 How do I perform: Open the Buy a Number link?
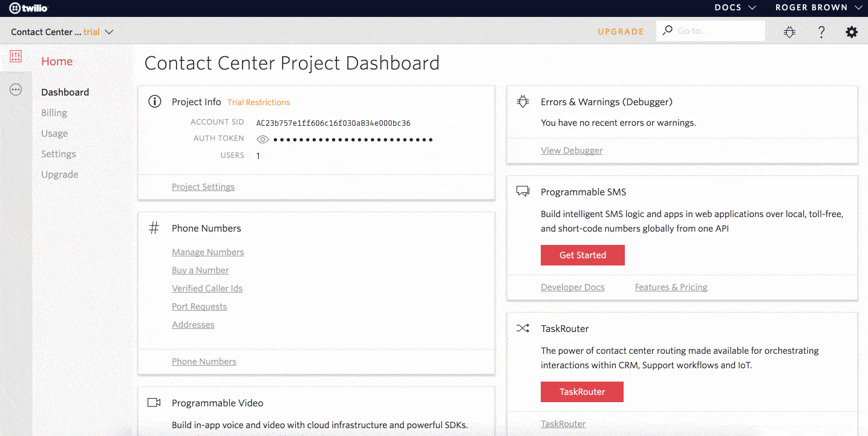click(x=200, y=270)
